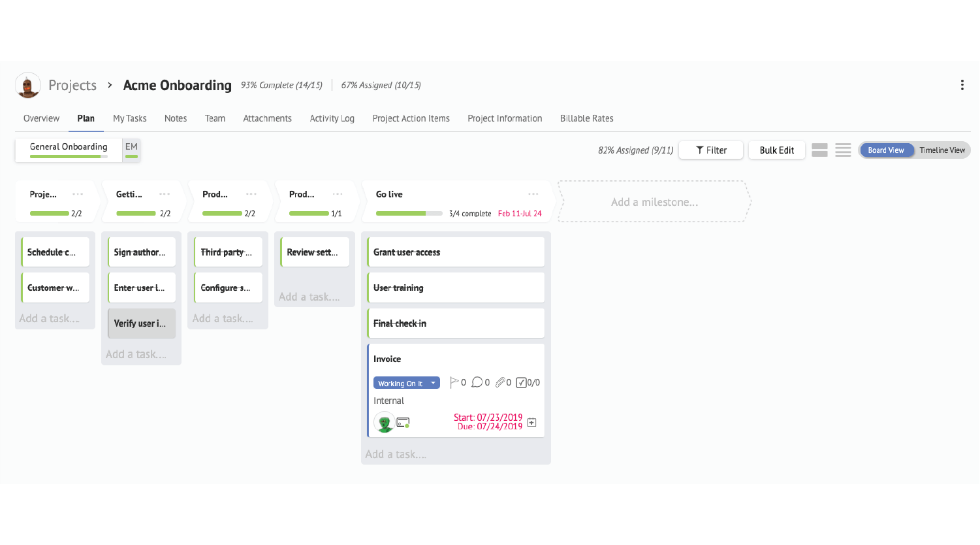Go to Projects breadcrumb link
Viewport: 980px width, 545px height.
click(x=72, y=85)
